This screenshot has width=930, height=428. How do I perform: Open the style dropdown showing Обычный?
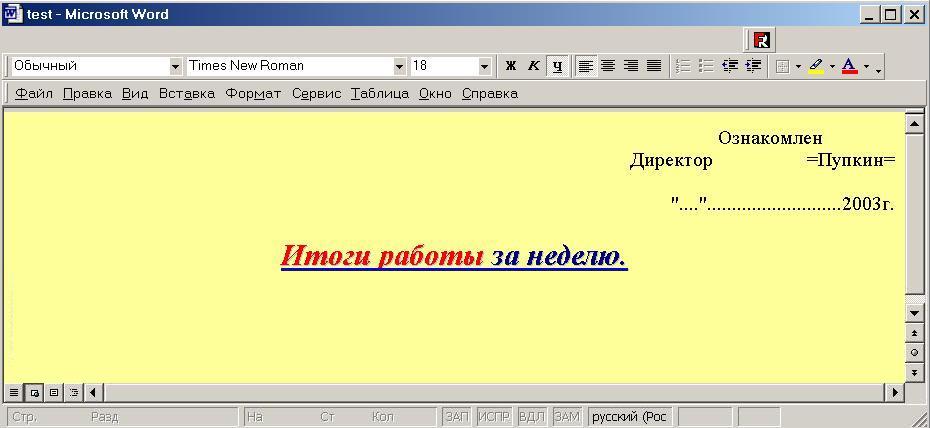[175, 66]
